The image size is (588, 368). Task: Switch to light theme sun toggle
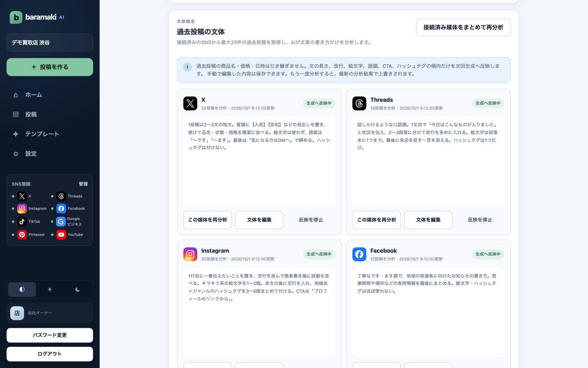[x=50, y=290]
